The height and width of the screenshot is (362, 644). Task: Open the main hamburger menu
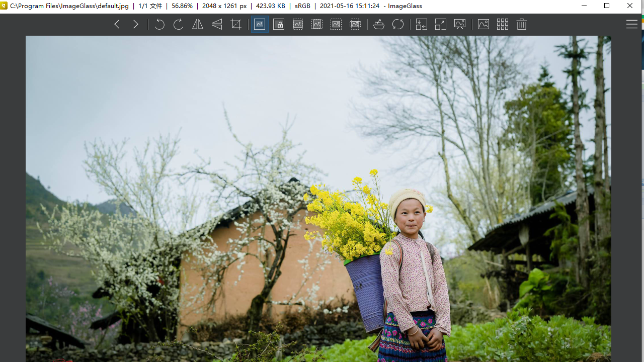[x=631, y=24]
